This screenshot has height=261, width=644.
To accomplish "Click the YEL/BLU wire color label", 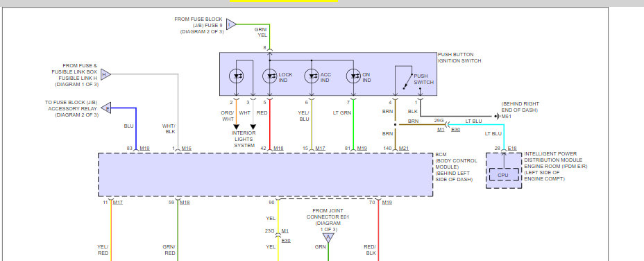I will coord(304,115).
